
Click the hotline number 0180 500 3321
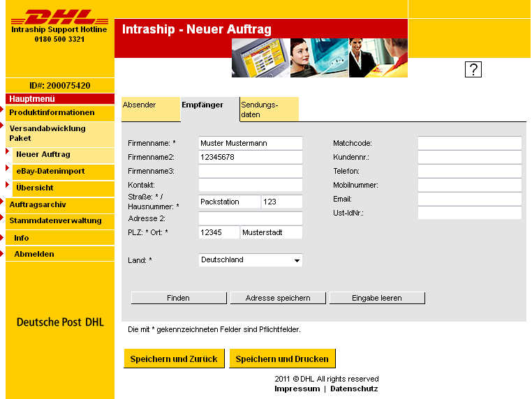coord(60,39)
